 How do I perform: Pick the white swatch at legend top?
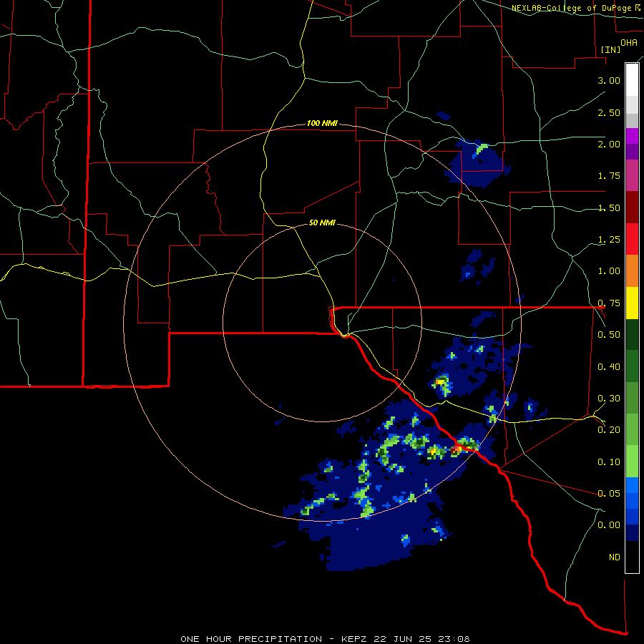pyautogui.click(x=632, y=79)
